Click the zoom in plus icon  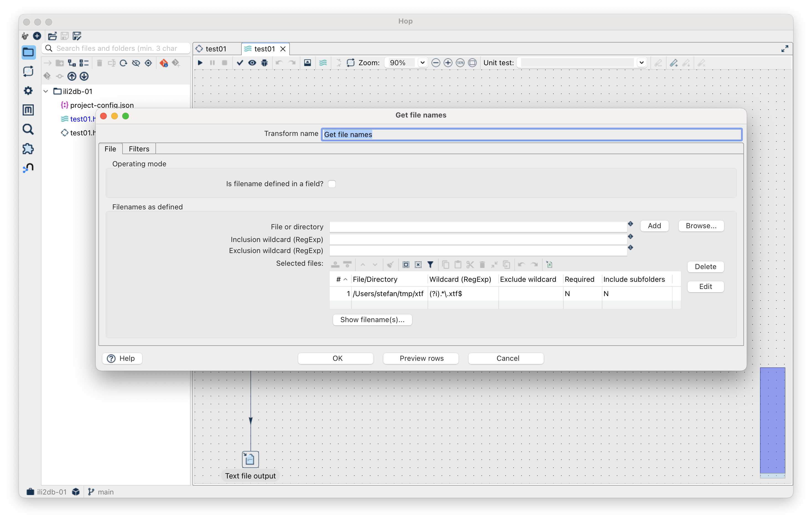click(448, 63)
